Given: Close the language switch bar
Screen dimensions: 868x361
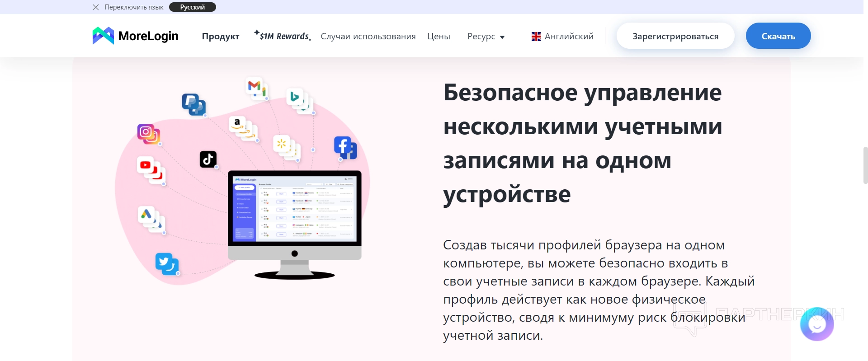Looking at the screenshot, I should [x=96, y=7].
